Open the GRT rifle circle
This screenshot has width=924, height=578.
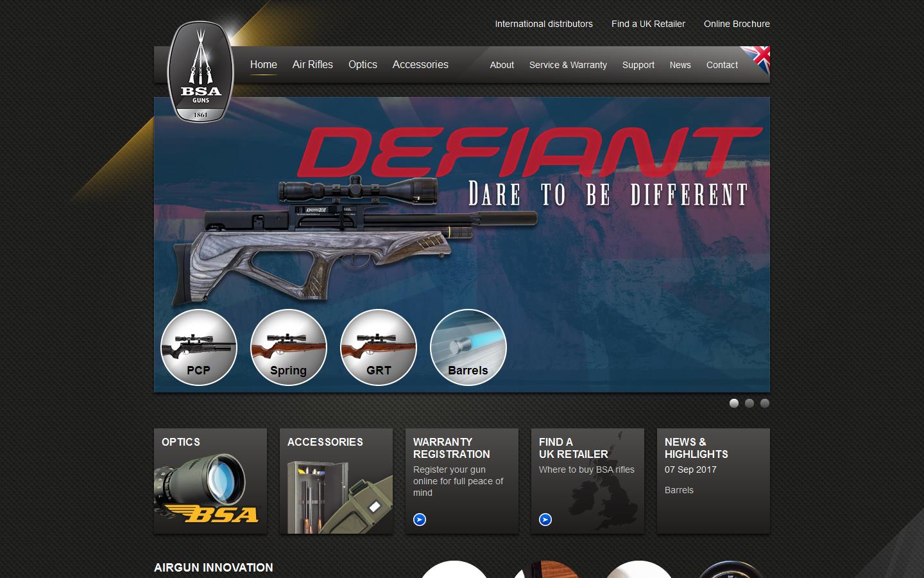(379, 347)
